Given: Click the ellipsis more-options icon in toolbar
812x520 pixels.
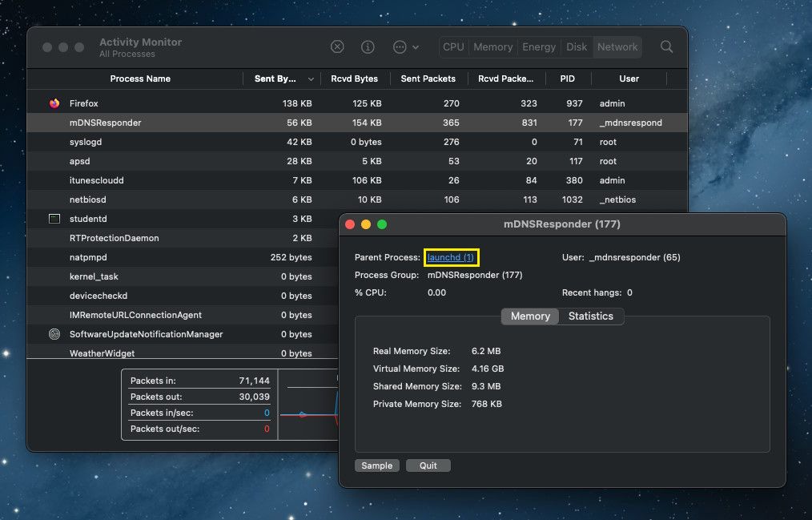Looking at the screenshot, I should (400, 46).
